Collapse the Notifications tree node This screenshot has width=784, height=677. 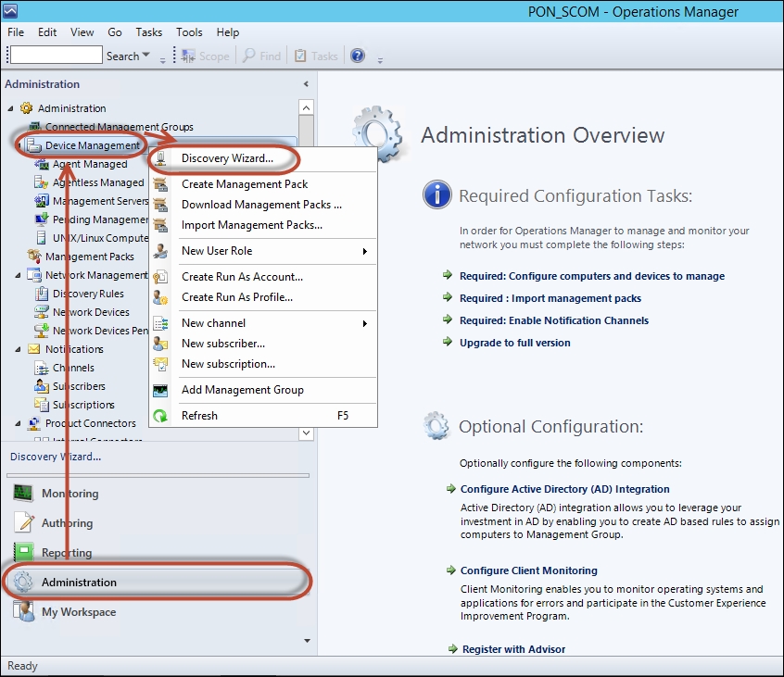[18, 349]
